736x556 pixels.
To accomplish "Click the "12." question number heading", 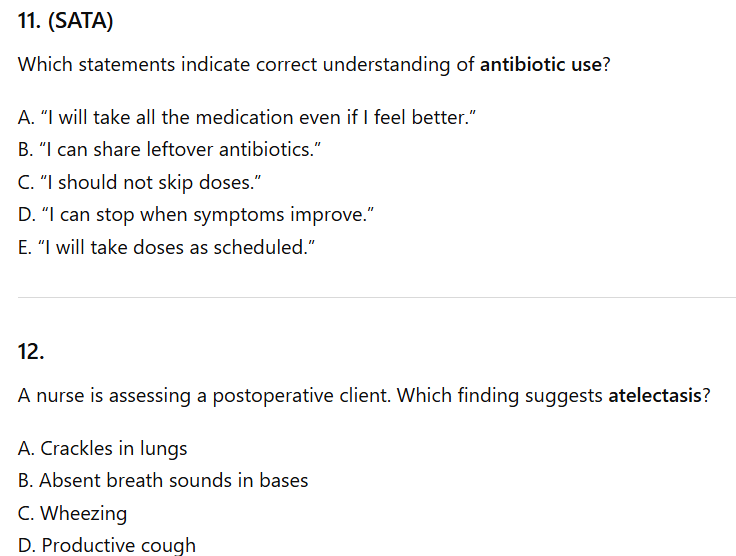I will tap(32, 351).
